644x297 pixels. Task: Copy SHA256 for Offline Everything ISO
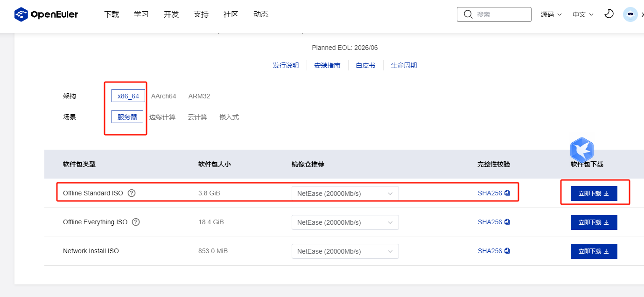[507, 222]
